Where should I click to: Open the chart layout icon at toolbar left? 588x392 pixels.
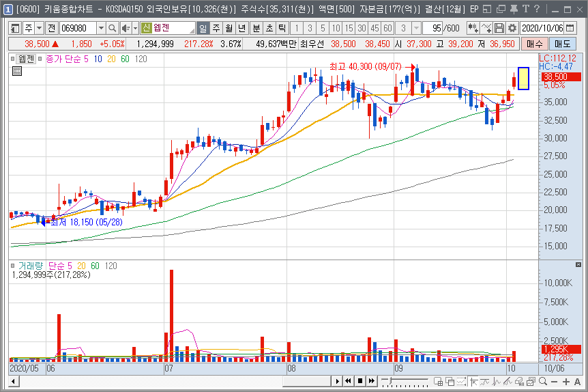15,28
